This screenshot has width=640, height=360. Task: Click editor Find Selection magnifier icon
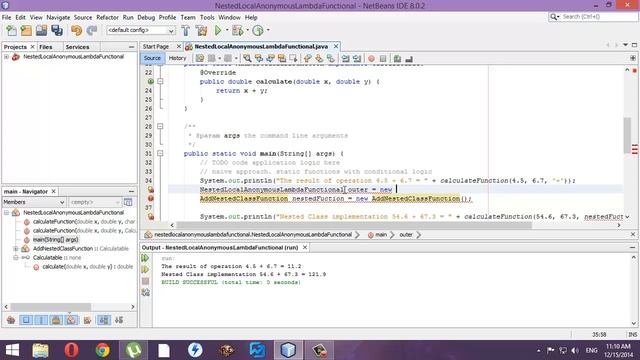(247, 58)
